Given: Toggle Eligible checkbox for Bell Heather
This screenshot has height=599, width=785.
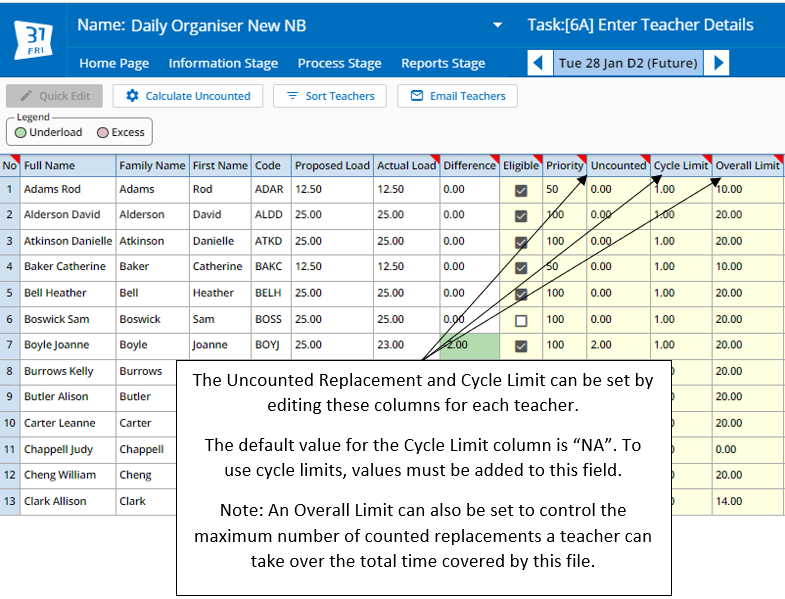Looking at the screenshot, I should pos(521,294).
